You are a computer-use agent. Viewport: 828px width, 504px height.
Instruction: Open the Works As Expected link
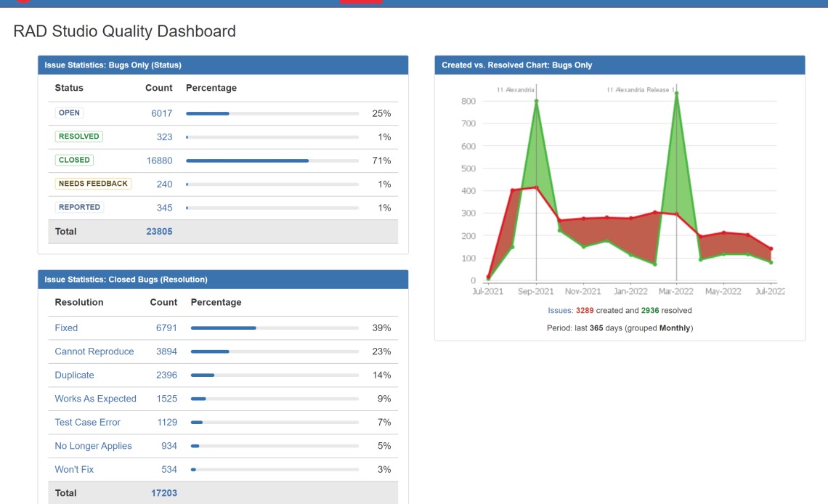(96, 399)
